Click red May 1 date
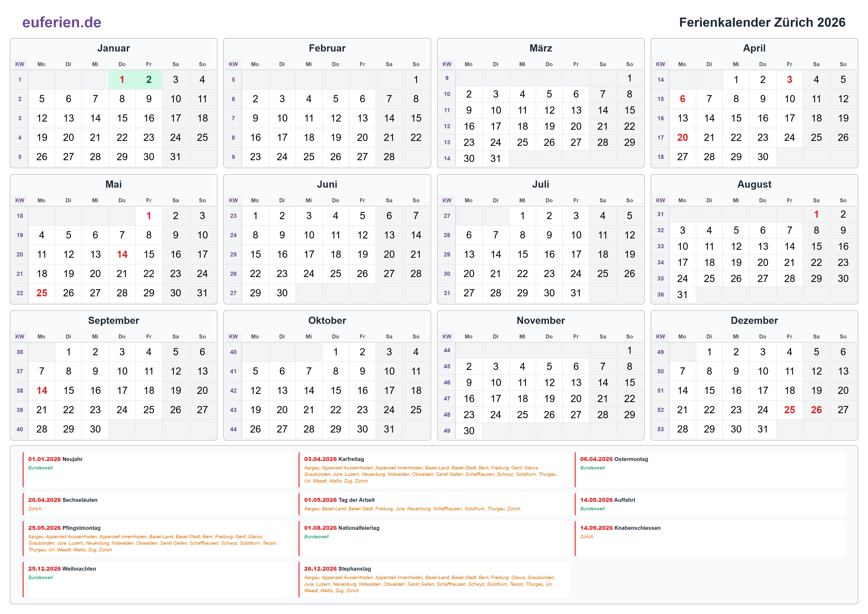This screenshot has width=868, height=614. click(x=149, y=216)
